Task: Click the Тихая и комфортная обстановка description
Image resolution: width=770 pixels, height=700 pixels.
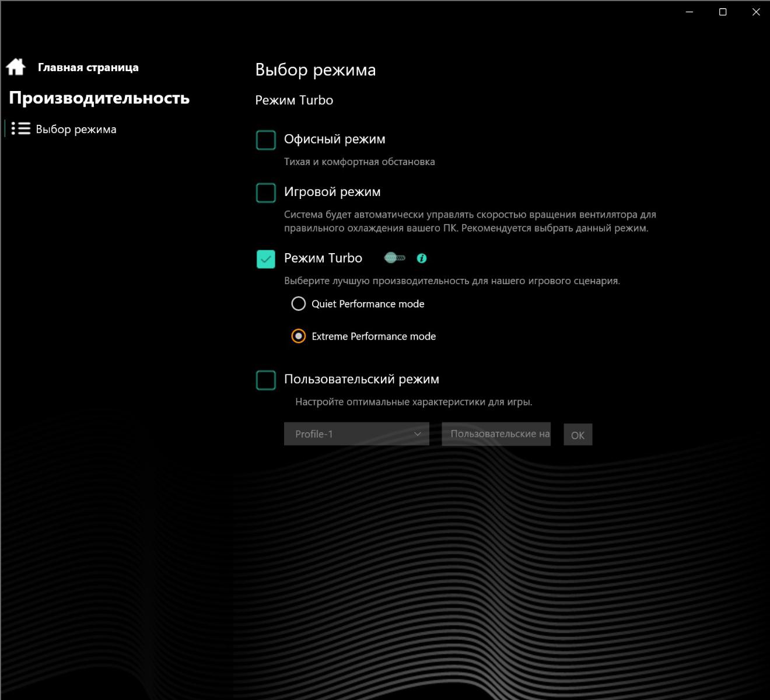Action: pos(359,162)
